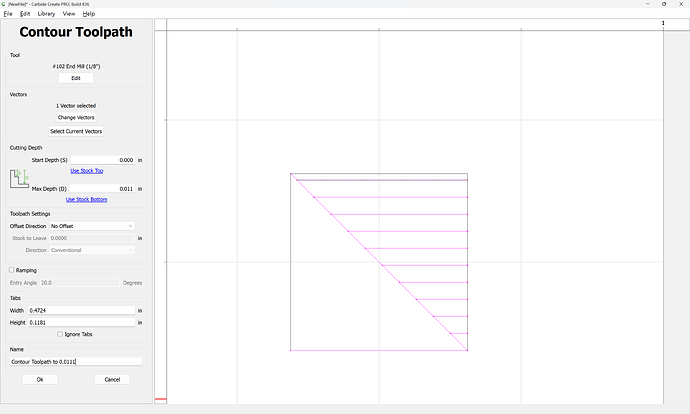Open the Help menu
This screenshot has height=414, width=690.
point(89,14)
